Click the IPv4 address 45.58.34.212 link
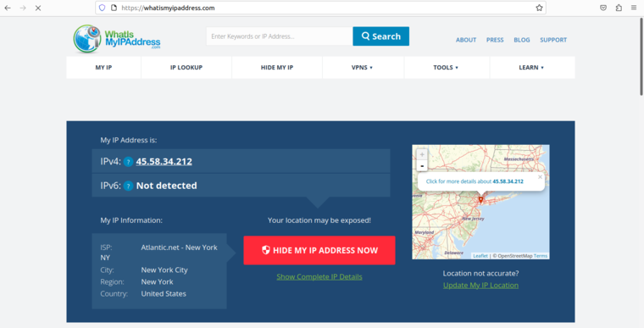Screen dimensions: 644x328 click(164, 162)
